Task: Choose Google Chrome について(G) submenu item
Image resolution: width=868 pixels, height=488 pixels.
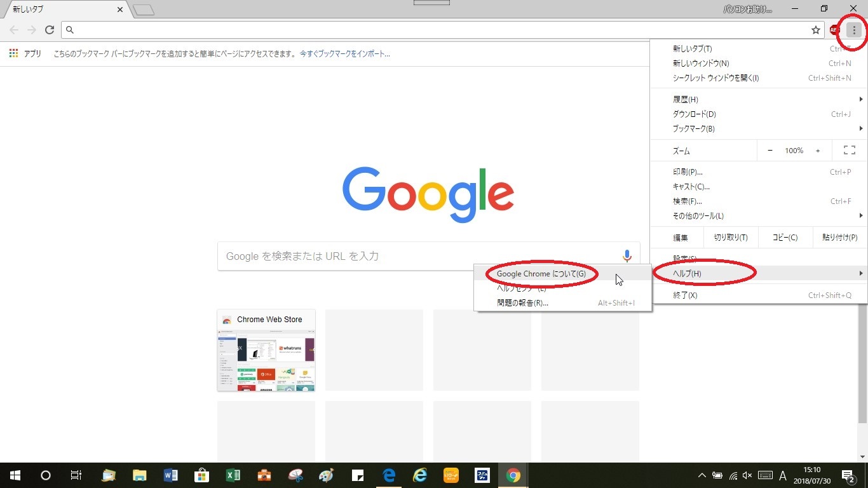Action: coord(562,274)
